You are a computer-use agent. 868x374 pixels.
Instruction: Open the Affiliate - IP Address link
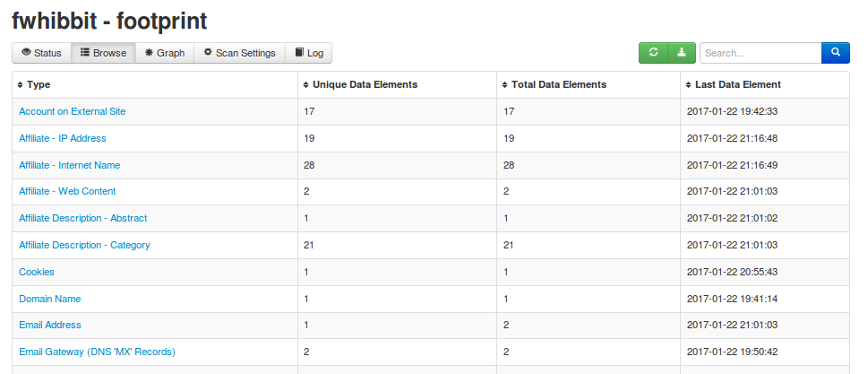pyautogui.click(x=62, y=138)
